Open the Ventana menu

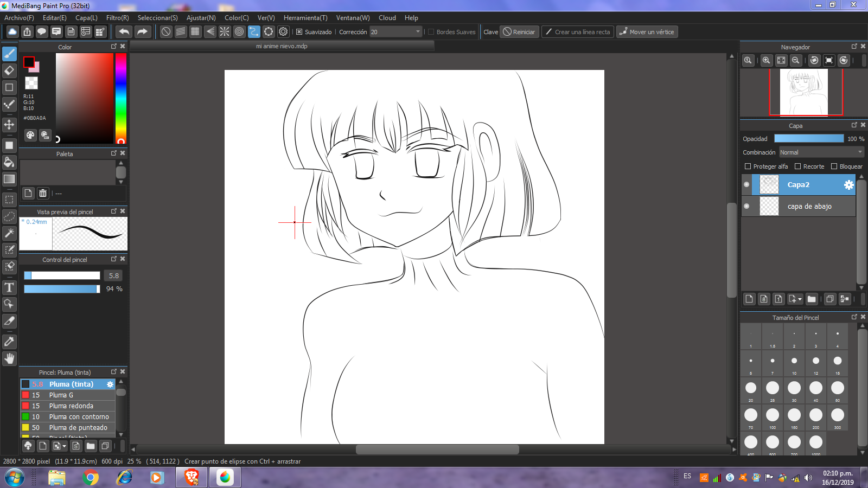[x=353, y=18]
